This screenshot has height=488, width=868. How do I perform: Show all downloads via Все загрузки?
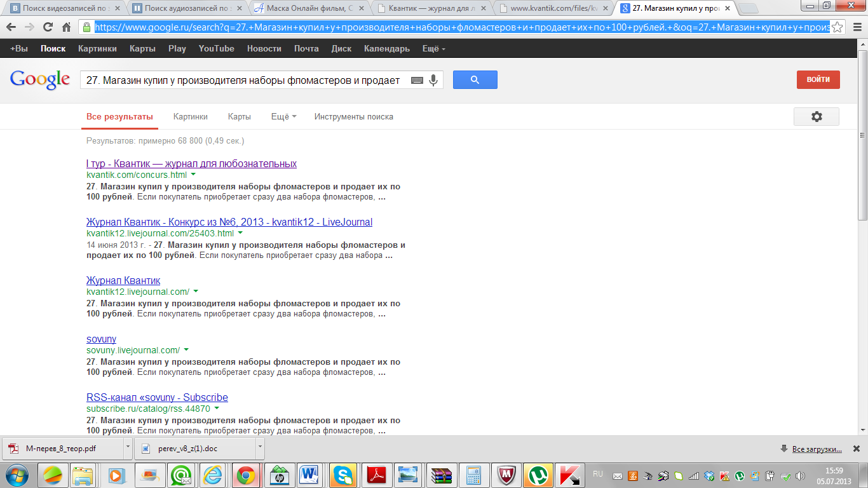pos(818,449)
